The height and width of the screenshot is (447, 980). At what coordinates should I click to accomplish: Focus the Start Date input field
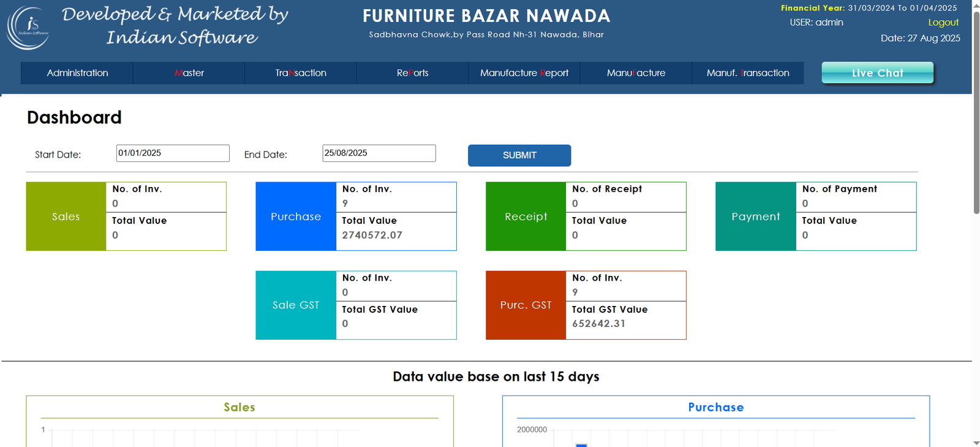[x=173, y=153]
